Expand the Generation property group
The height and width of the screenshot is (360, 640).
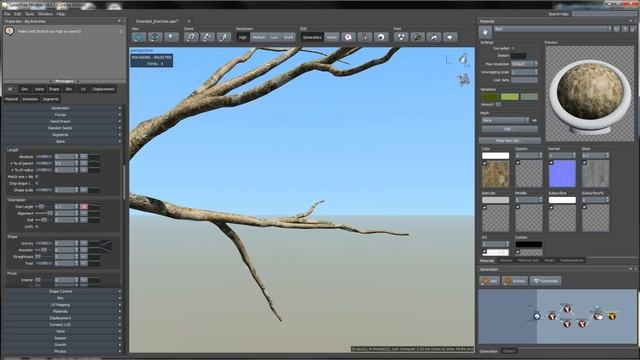pyautogui.click(x=62, y=108)
